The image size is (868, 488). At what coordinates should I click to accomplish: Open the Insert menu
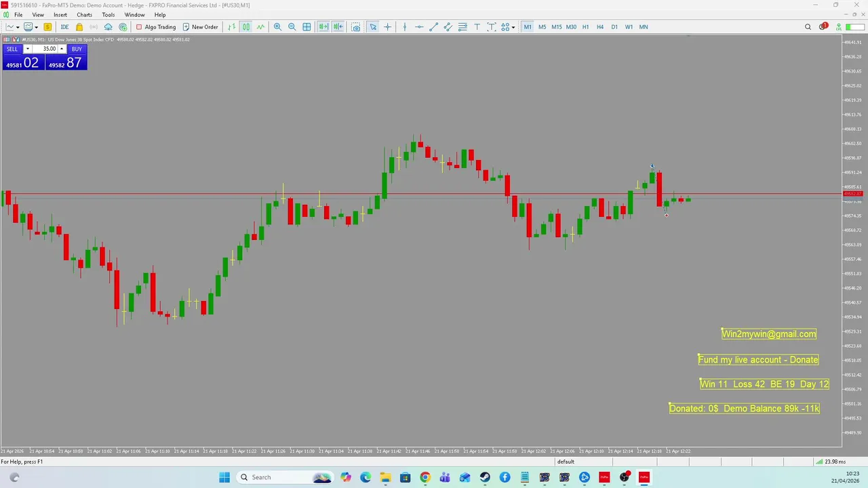60,15
